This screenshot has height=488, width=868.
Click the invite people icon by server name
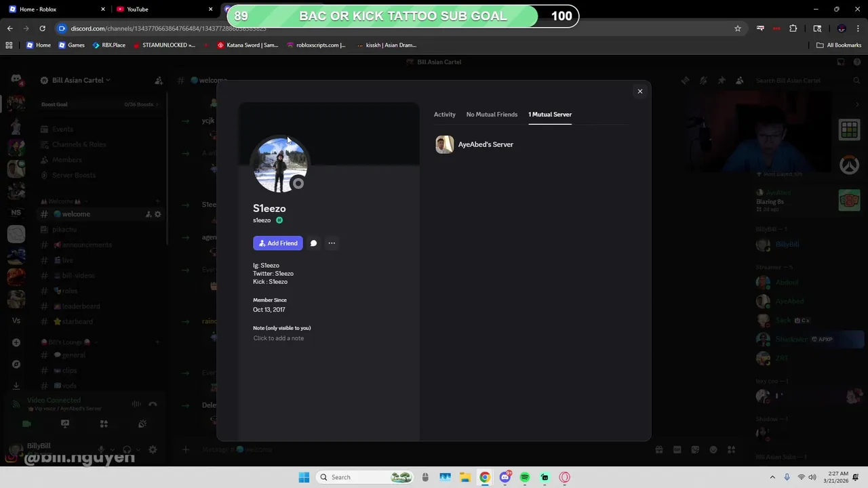[x=159, y=80]
